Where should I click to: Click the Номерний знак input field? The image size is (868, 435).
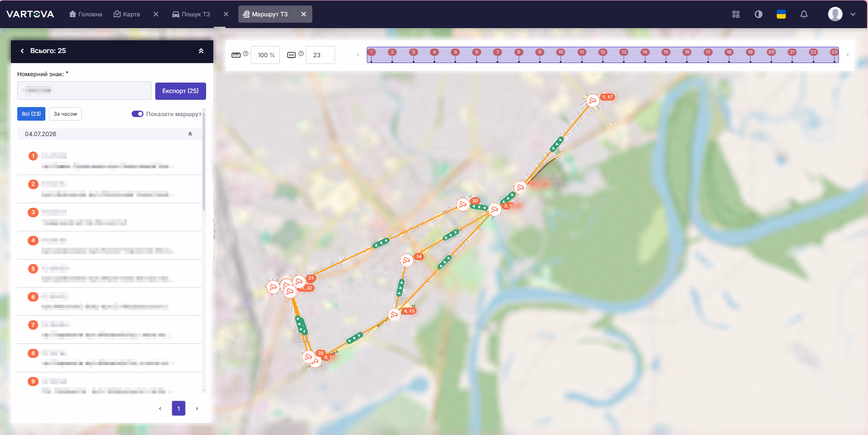tap(84, 90)
